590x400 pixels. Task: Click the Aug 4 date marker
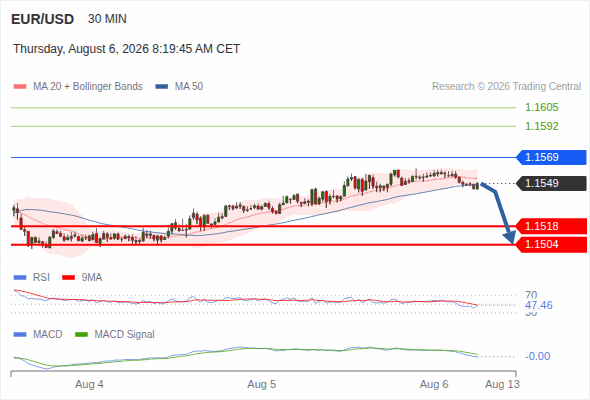tap(89, 385)
